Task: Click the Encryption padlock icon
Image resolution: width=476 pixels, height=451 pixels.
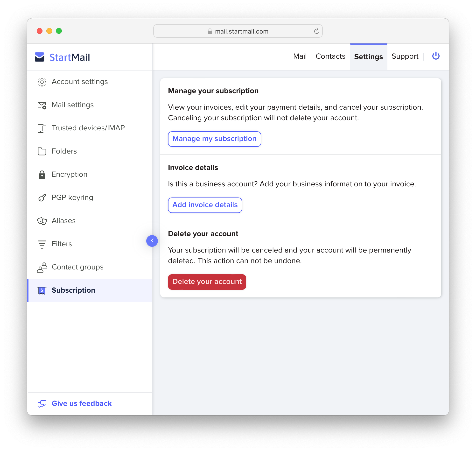Action: (x=42, y=175)
